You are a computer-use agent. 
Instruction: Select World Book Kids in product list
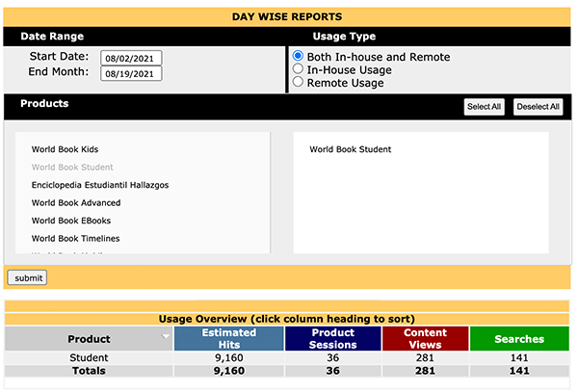coord(65,149)
